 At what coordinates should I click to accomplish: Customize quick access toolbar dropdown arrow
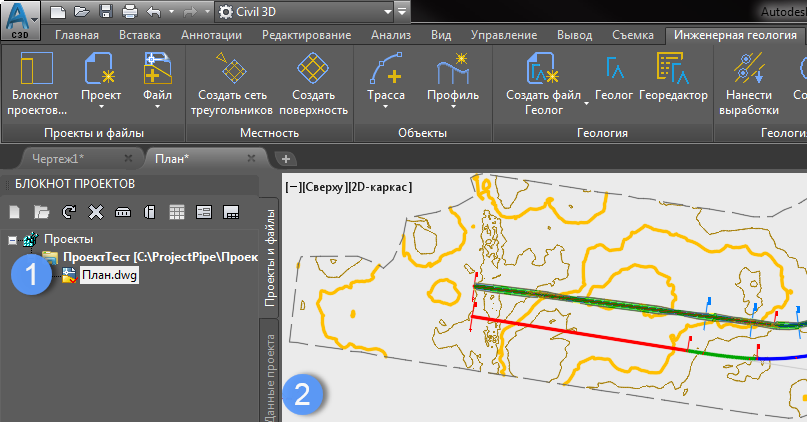pyautogui.click(x=402, y=11)
